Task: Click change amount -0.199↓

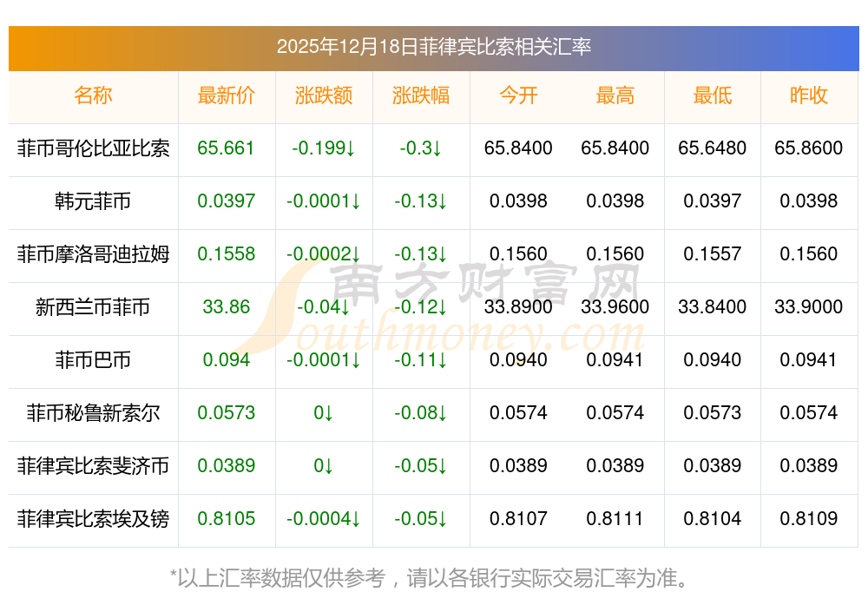Action: tap(324, 148)
